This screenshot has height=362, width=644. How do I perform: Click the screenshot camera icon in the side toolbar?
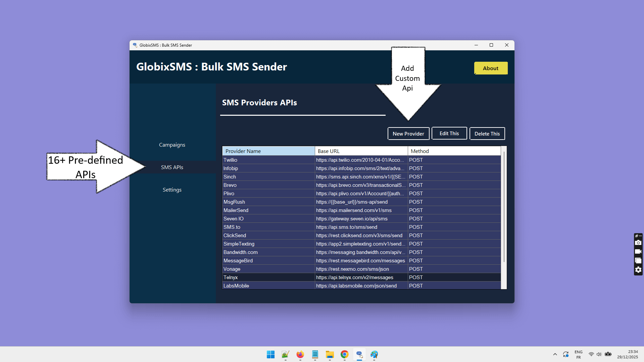(638, 242)
